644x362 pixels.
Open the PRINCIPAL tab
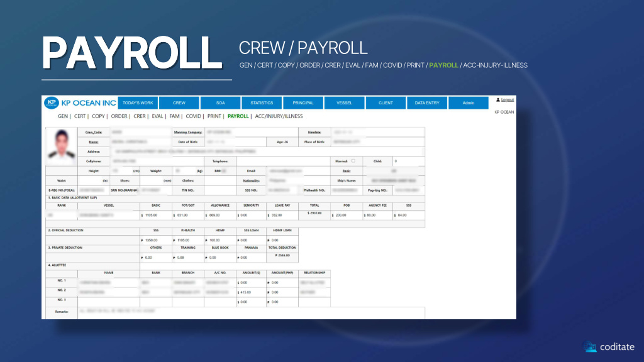click(x=303, y=103)
